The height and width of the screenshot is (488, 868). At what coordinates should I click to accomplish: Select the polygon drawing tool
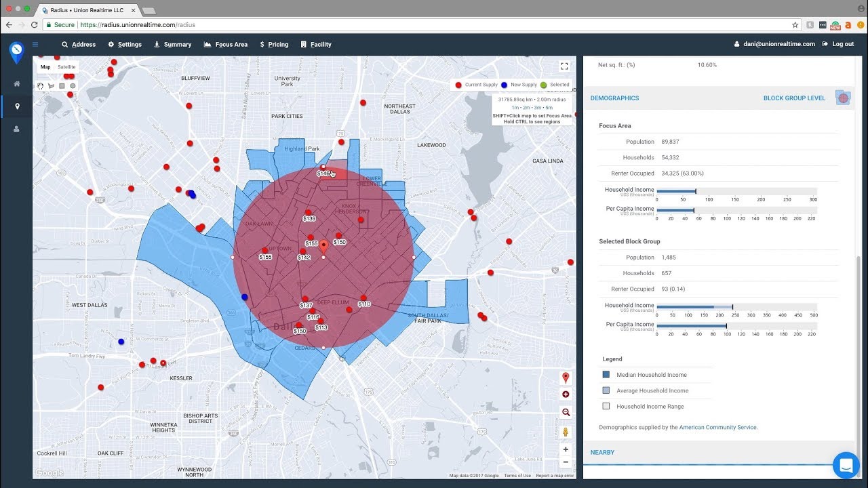[51, 86]
